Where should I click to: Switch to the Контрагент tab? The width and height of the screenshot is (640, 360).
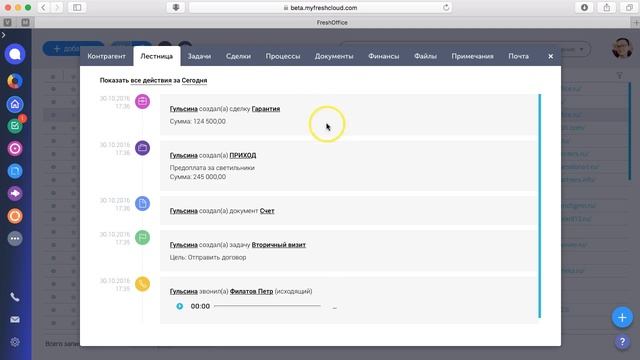coord(107,56)
